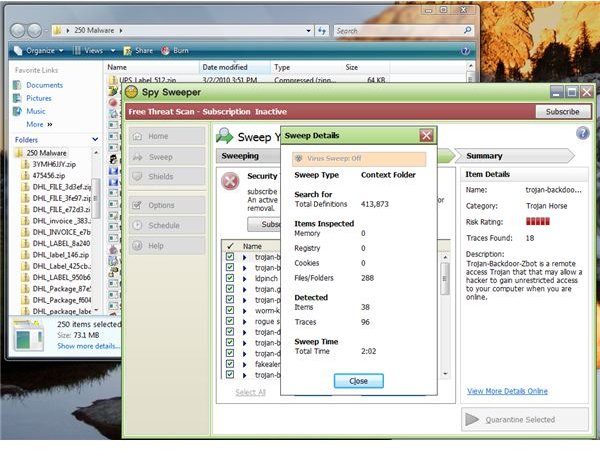Image resolution: width=600 pixels, height=450 pixels.
Task: Collapse the Folders pane chevron
Action: pos(95,140)
